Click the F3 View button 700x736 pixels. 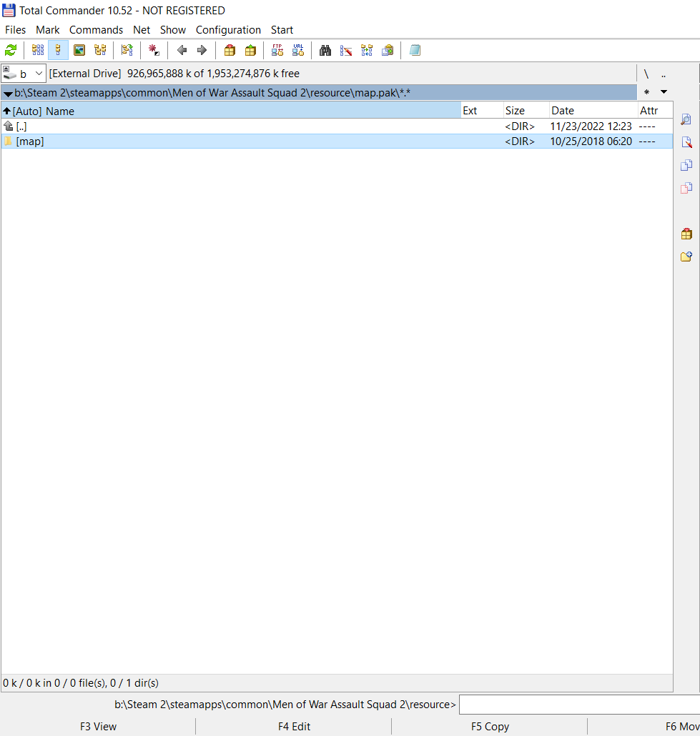tap(98, 726)
